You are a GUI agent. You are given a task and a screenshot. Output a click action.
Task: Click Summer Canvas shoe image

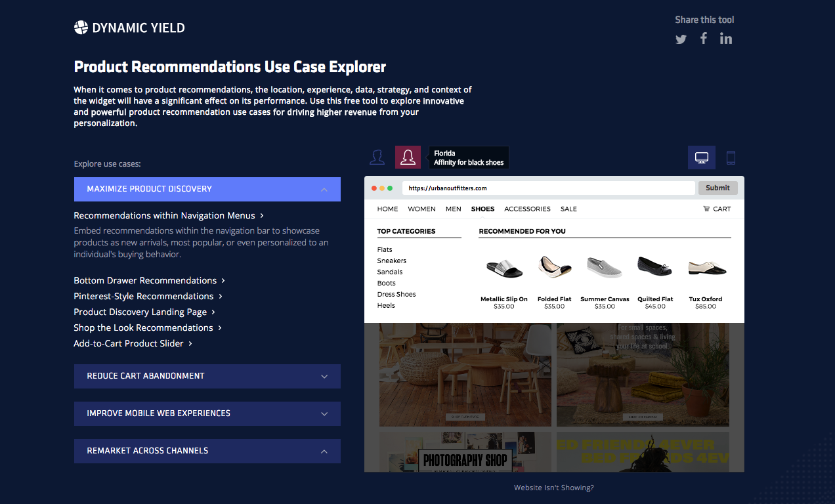point(605,267)
